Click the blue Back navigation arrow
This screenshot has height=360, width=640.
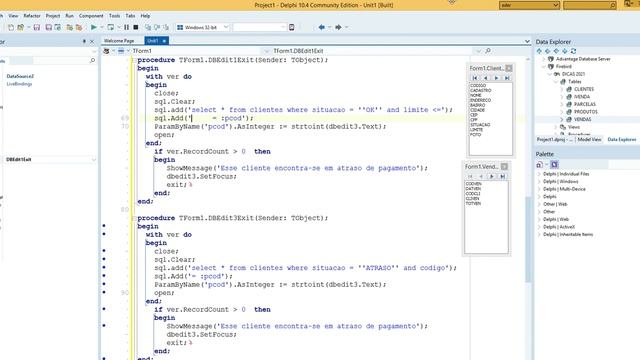coord(322,27)
